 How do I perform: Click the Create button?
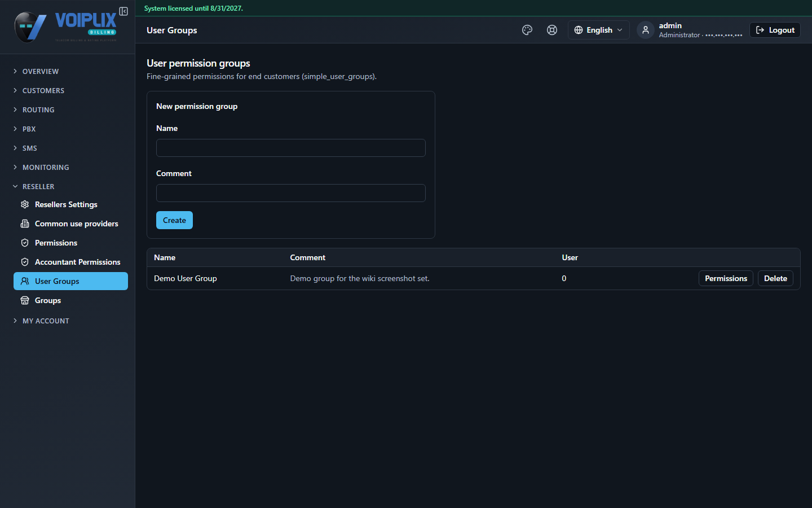(174, 220)
